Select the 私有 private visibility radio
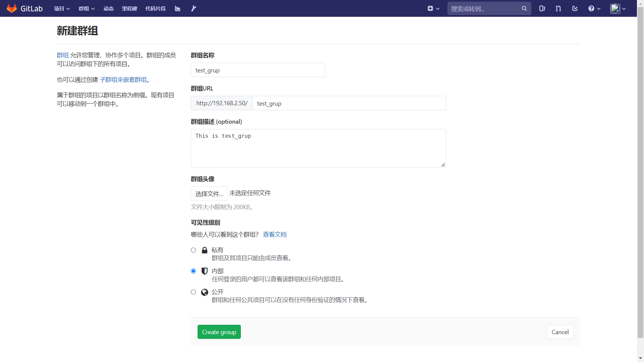This screenshot has width=644, height=362. point(193,250)
